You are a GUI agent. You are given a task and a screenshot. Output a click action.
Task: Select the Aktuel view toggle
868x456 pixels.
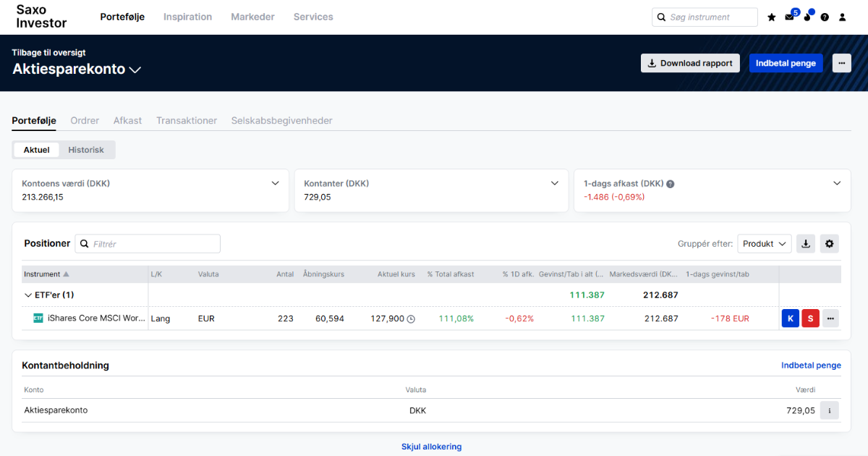click(37, 150)
